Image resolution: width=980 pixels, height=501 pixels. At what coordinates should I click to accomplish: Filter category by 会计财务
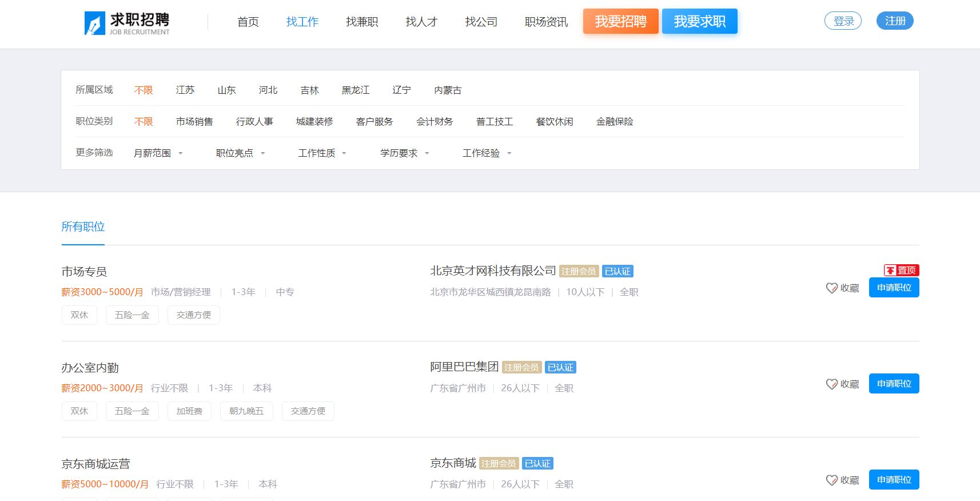click(435, 122)
